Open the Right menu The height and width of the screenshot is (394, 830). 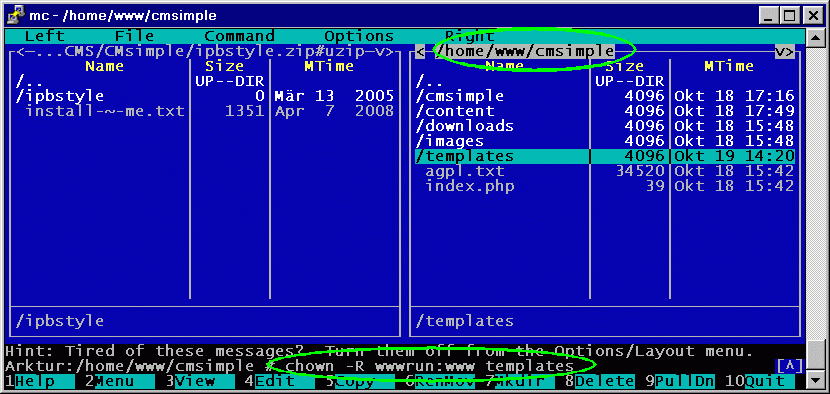[x=469, y=36]
